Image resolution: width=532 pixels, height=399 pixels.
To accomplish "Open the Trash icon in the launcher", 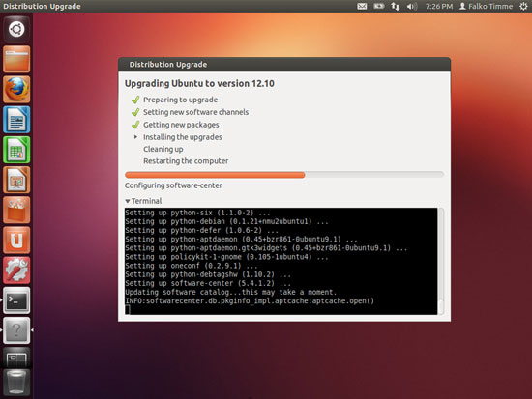I will pyautogui.click(x=16, y=384).
